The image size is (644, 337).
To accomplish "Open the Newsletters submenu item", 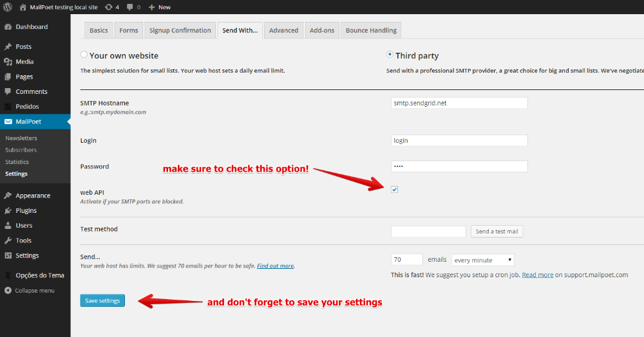I will pos(21,138).
